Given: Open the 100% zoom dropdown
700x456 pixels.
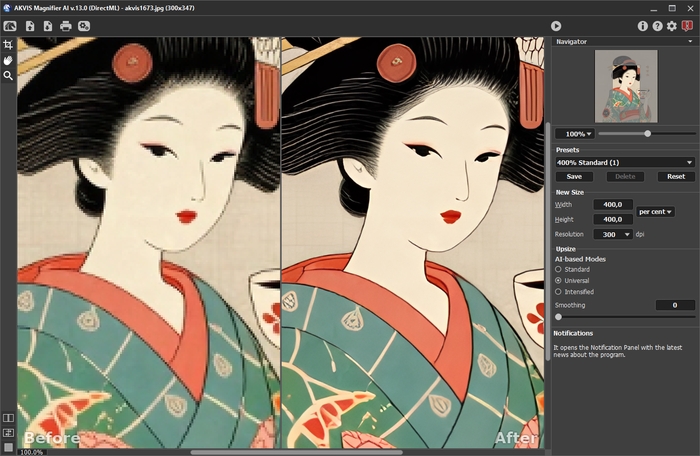Looking at the screenshot, I should [575, 134].
